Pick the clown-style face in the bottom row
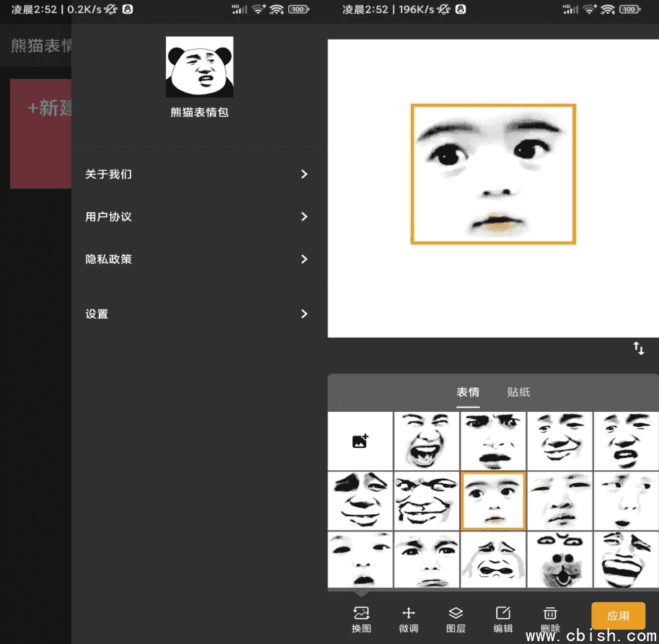The height and width of the screenshot is (644, 659). point(560,560)
